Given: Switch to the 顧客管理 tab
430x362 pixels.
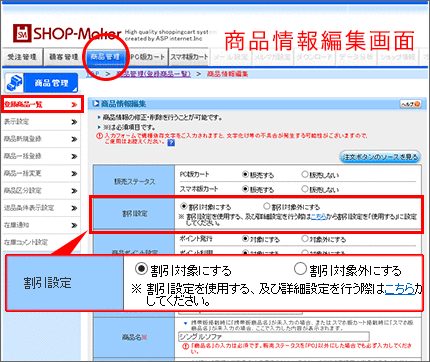Looking at the screenshot, I should click(x=63, y=57).
